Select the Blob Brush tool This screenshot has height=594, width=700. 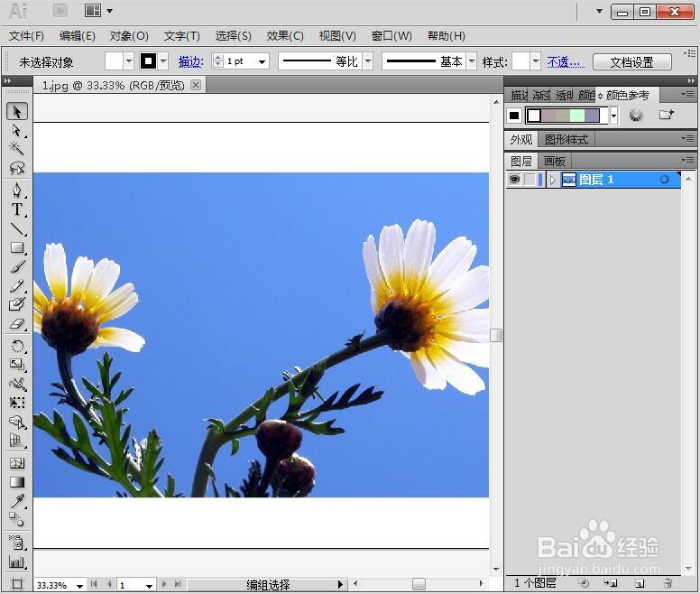[x=17, y=304]
